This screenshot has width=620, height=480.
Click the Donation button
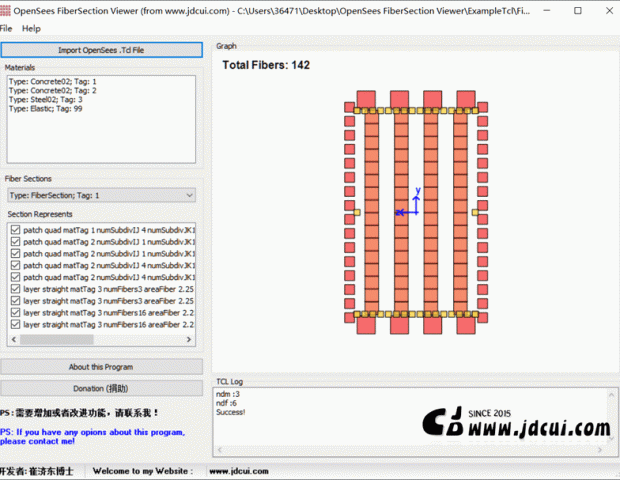click(101, 388)
